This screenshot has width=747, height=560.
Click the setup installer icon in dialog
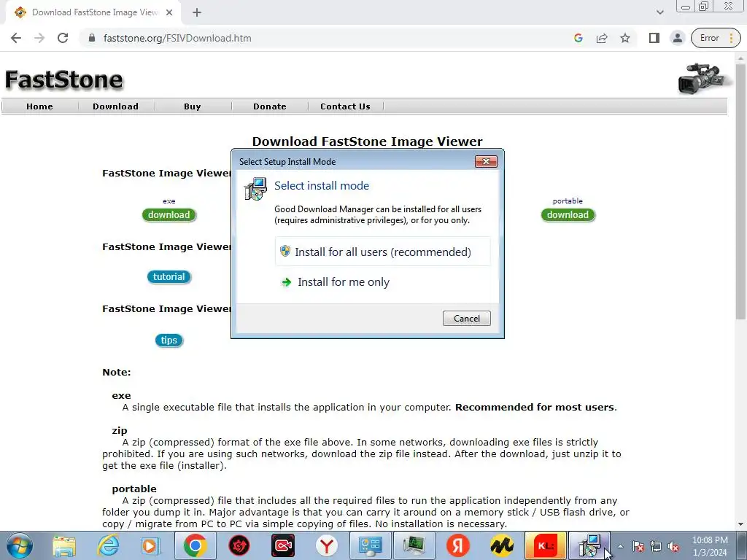(255, 189)
